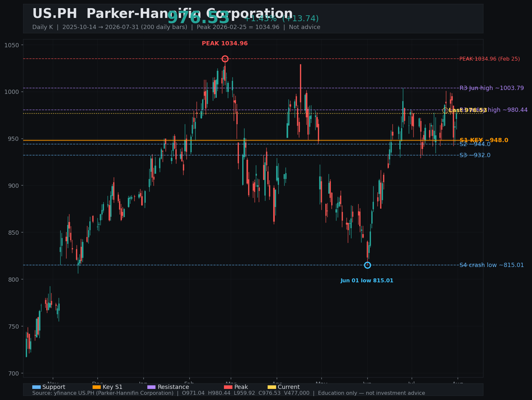The image size is (532, 400).
Task: Click the 'S2 ~944.0' support label
Action: click(475, 144)
